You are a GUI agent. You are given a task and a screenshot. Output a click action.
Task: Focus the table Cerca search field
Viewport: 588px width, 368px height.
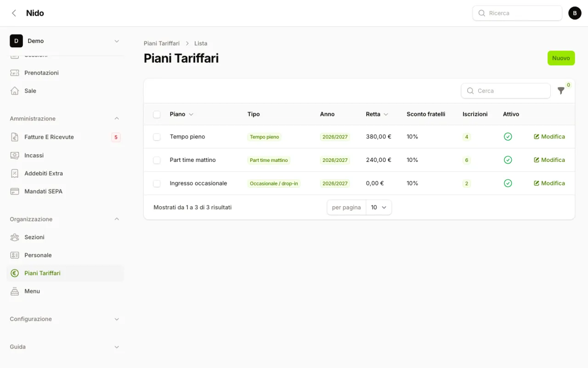pyautogui.click(x=506, y=91)
